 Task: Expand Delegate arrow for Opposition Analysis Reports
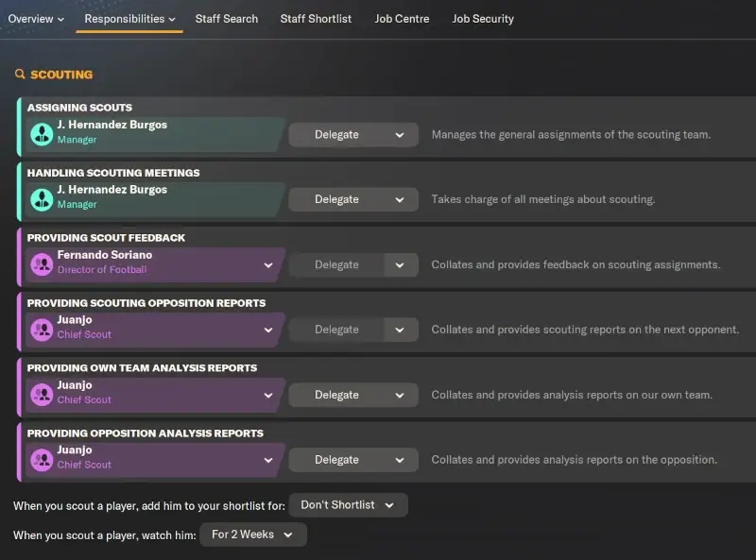(x=400, y=460)
